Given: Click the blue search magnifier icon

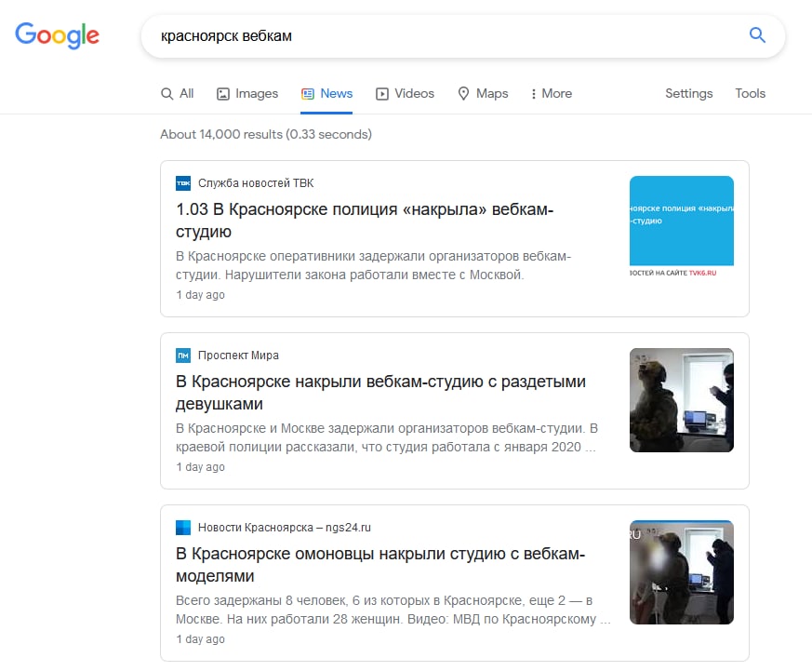Looking at the screenshot, I should 757,35.
